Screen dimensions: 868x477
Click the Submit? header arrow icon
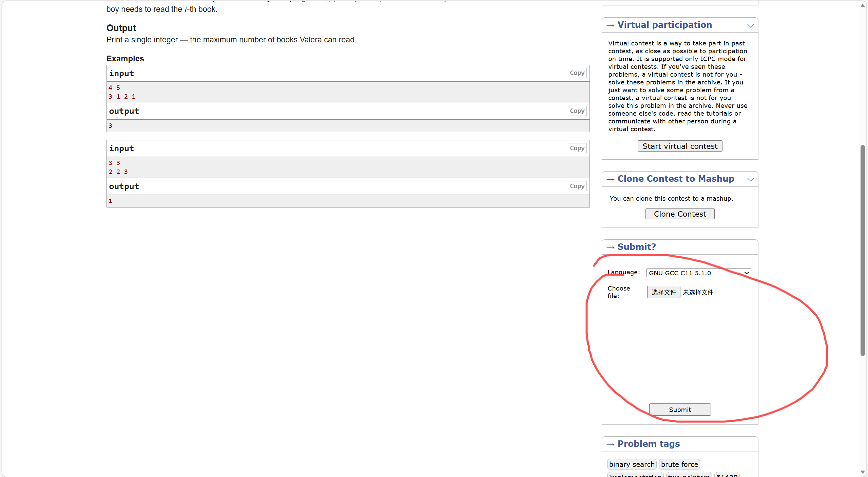click(x=610, y=248)
